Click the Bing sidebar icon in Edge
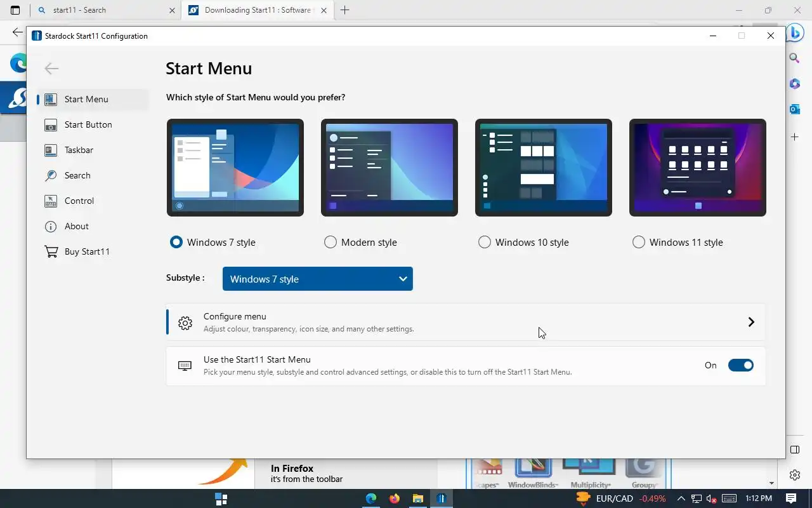The height and width of the screenshot is (508, 812). click(x=794, y=33)
